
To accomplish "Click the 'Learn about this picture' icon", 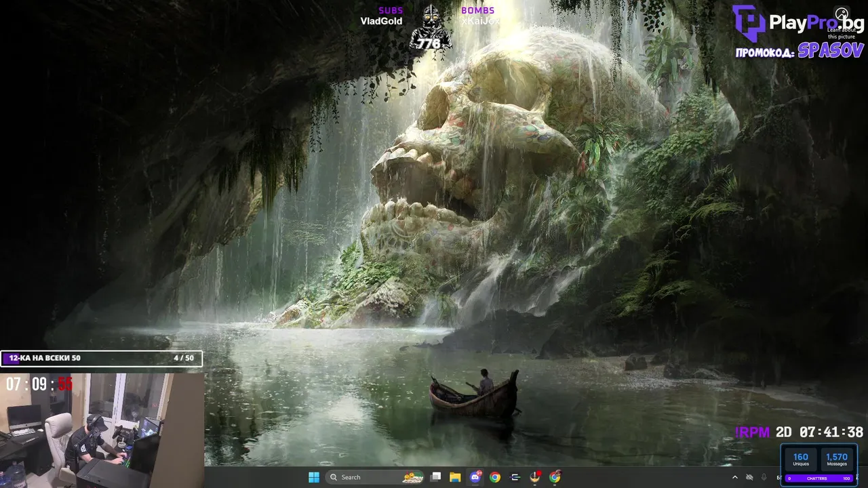I will (x=842, y=14).
